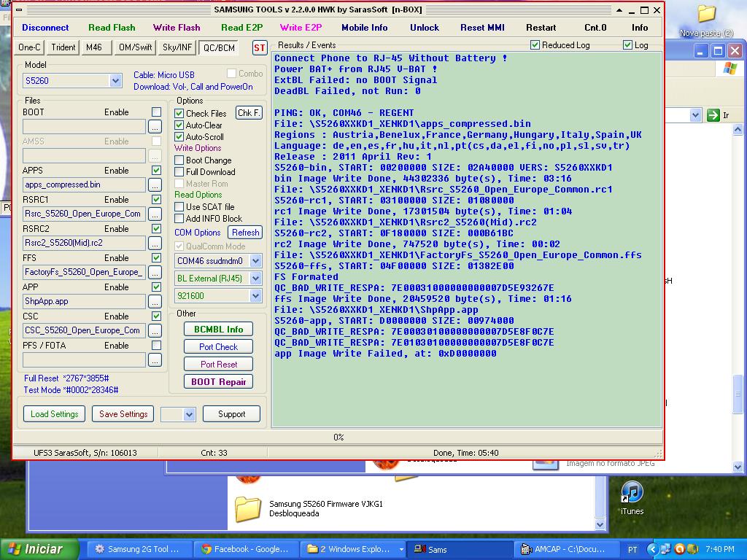Browse for FFS file with ellipsis button

pyautogui.click(x=155, y=272)
